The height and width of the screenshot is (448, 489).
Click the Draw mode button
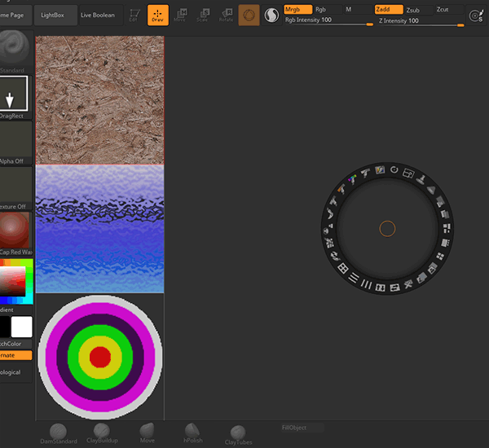pos(158,15)
